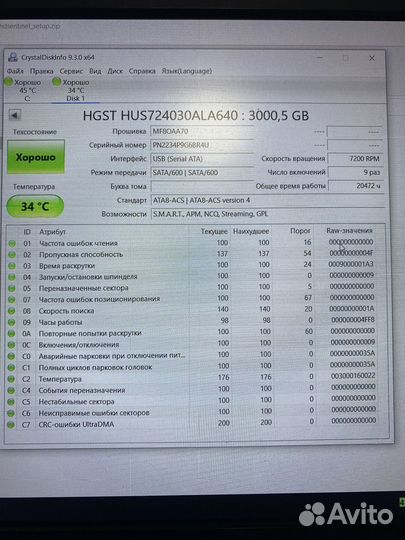
Task: Click status dot for Температура attribute C2
Action: [x=11, y=379]
